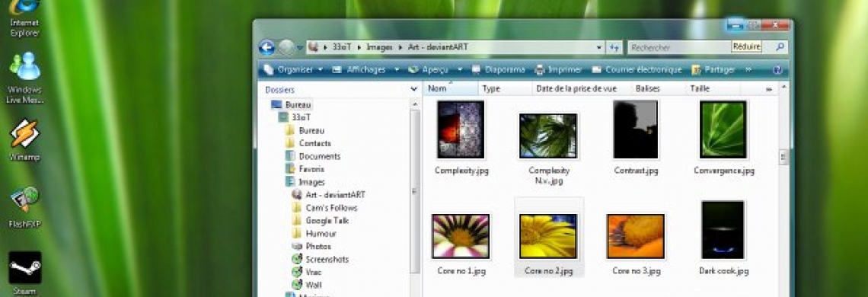Select Convergence.jpg thumbnail

click(x=723, y=129)
